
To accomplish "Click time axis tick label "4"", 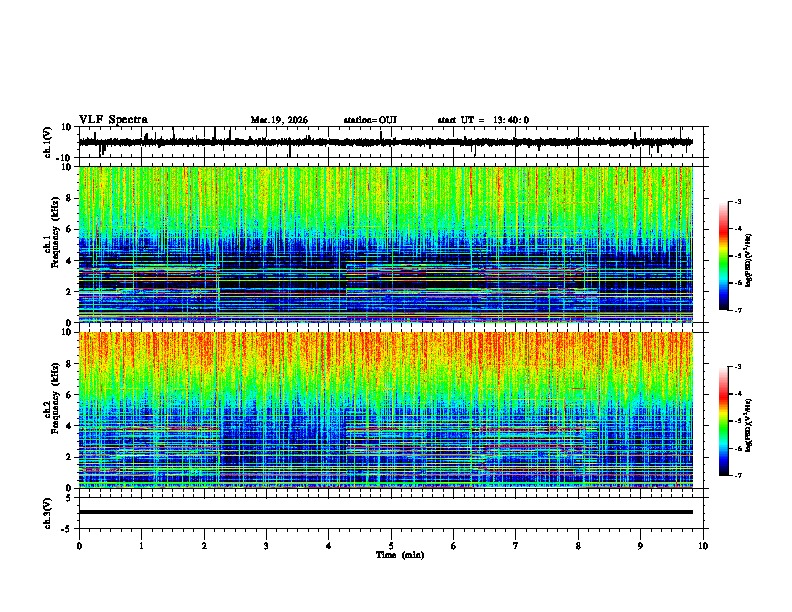I will [x=329, y=546].
